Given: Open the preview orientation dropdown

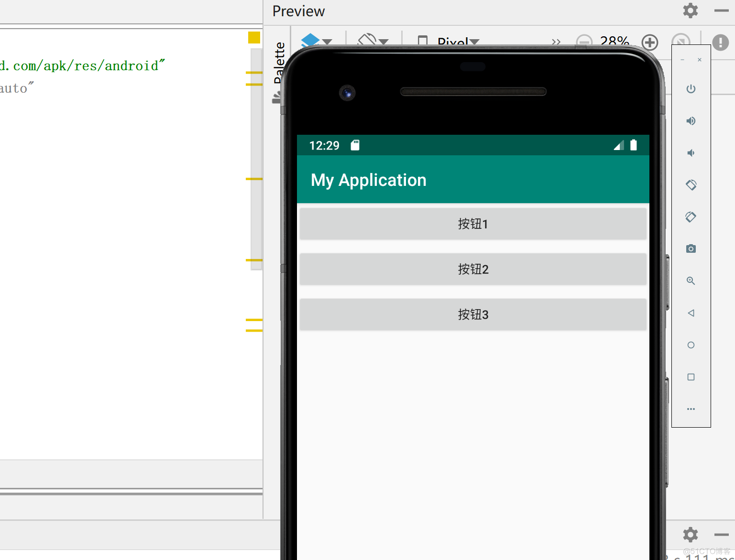Looking at the screenshot, I should pyautogui.click(x=373, y=40).
